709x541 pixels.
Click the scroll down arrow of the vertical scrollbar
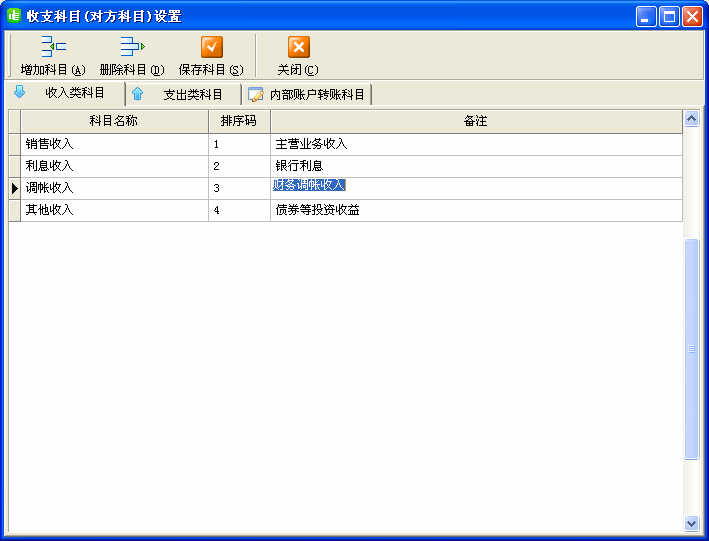(x=690, y=523)
